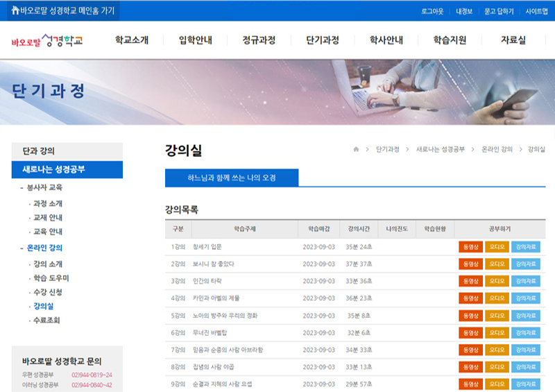This screenshot has width=555, height=392.
Task: Play 오디오 for 1강의 창세기 입문
Action: click(497, 247)
